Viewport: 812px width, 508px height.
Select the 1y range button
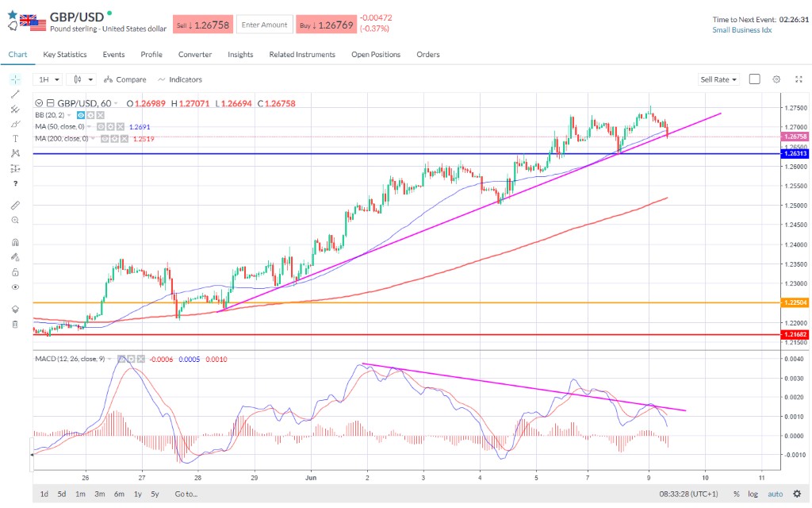coord(138,494)
